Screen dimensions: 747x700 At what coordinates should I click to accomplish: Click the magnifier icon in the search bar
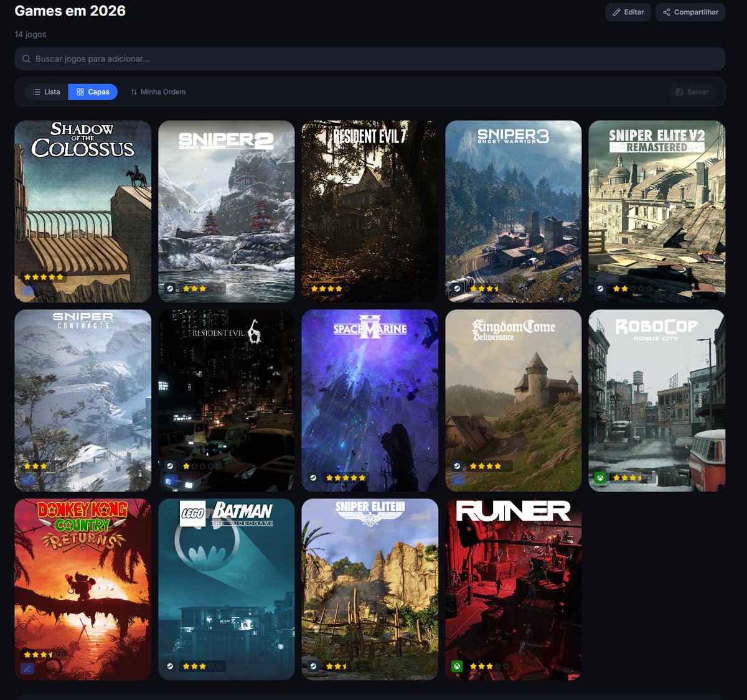(26, 59)
